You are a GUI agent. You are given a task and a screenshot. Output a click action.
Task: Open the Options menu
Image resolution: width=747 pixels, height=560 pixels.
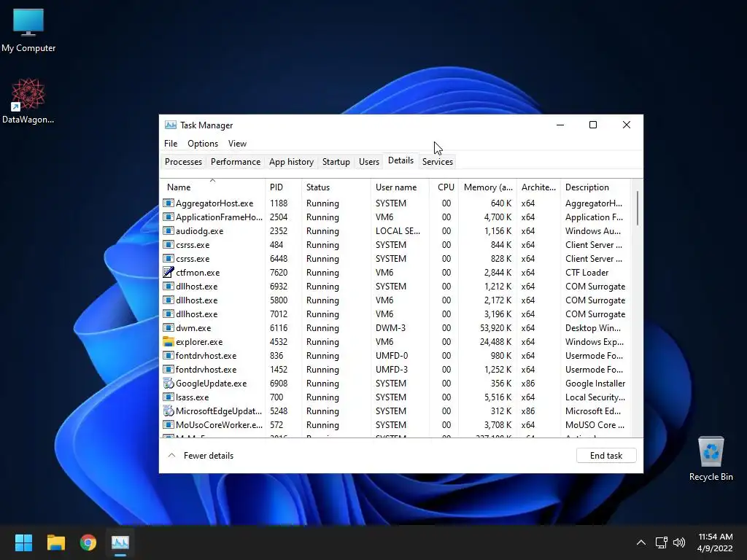pos(203,144)
